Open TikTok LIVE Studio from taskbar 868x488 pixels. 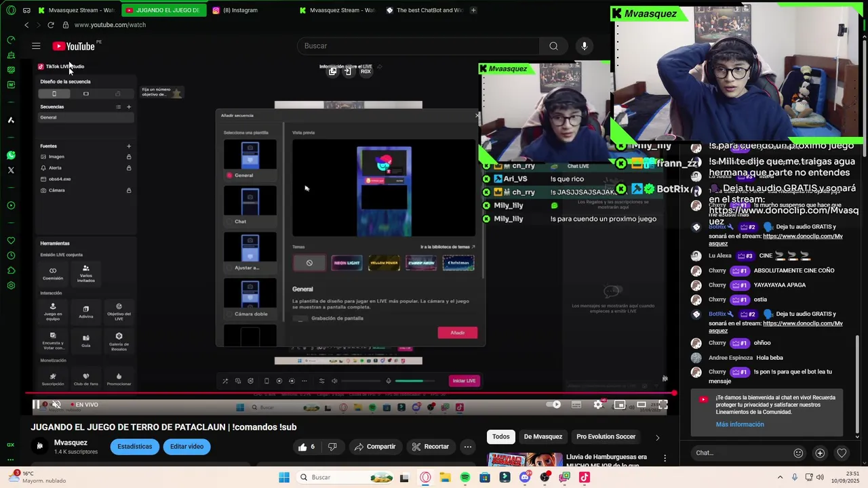point(585,477)
